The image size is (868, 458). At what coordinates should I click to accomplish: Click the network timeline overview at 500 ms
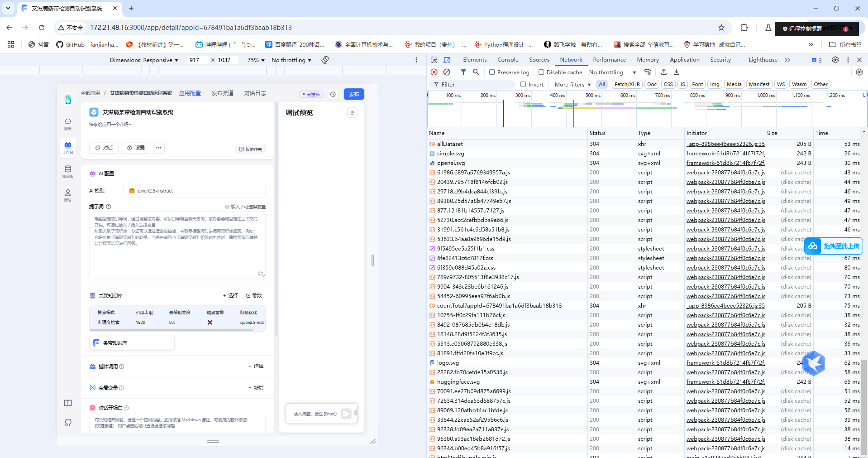593,109
